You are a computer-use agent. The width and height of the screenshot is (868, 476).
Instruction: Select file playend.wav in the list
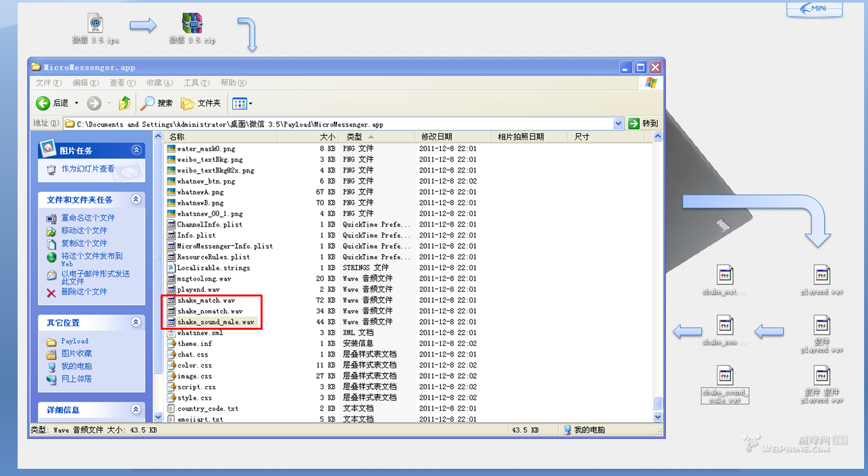[199, 289]
